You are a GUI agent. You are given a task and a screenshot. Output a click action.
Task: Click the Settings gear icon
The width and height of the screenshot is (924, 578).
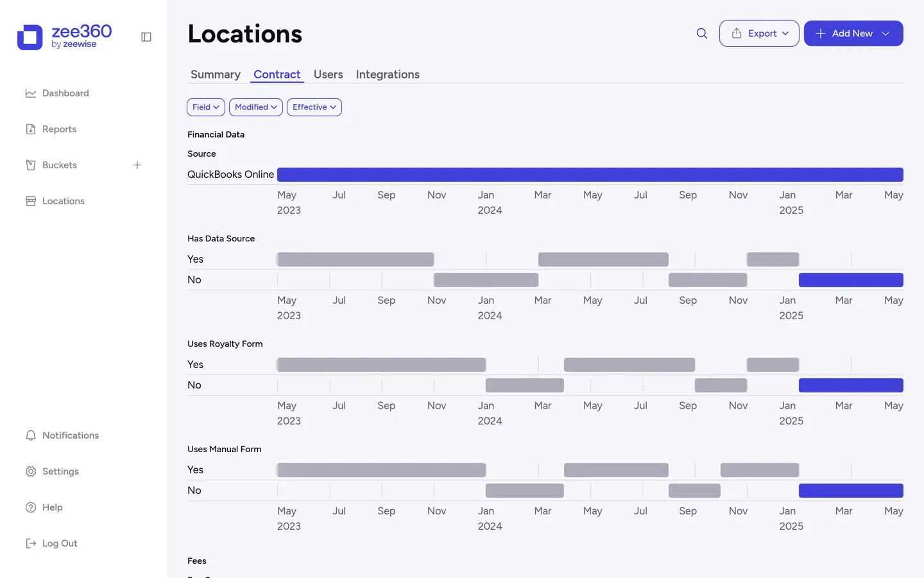31,471
